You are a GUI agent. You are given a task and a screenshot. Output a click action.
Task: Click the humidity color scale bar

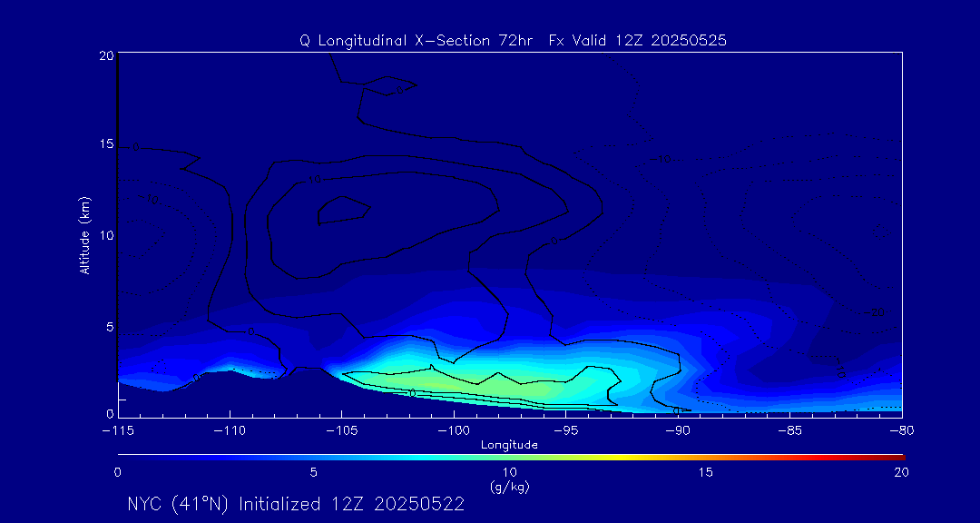511,458
